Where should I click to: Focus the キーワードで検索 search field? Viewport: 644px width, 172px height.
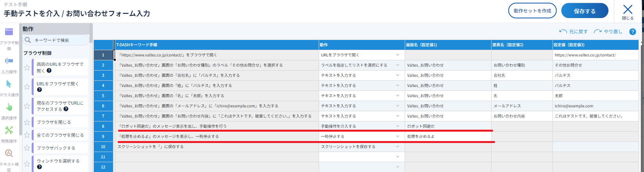(56, 40)
